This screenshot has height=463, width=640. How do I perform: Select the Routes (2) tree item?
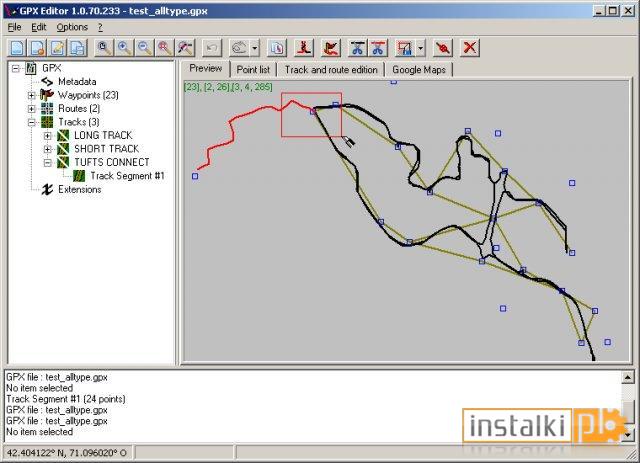click(x=79, y=109)
